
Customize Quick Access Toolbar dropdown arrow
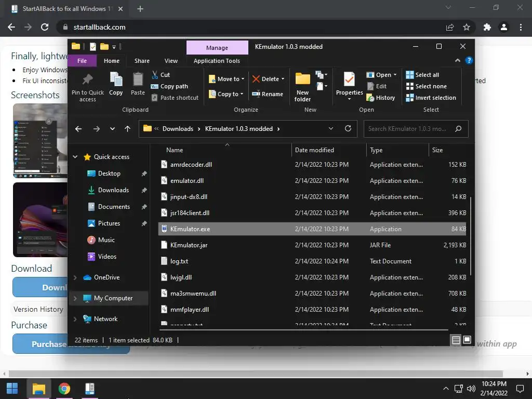pyautogui.click(x=114, y=47)
